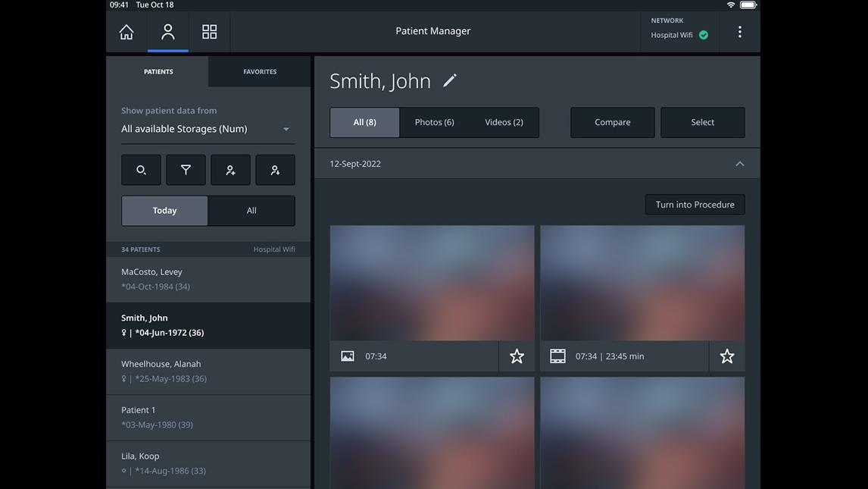Screen dimensions: 868x489
Task: Switch to the PATIENTS tab
Action: point(158,71)
